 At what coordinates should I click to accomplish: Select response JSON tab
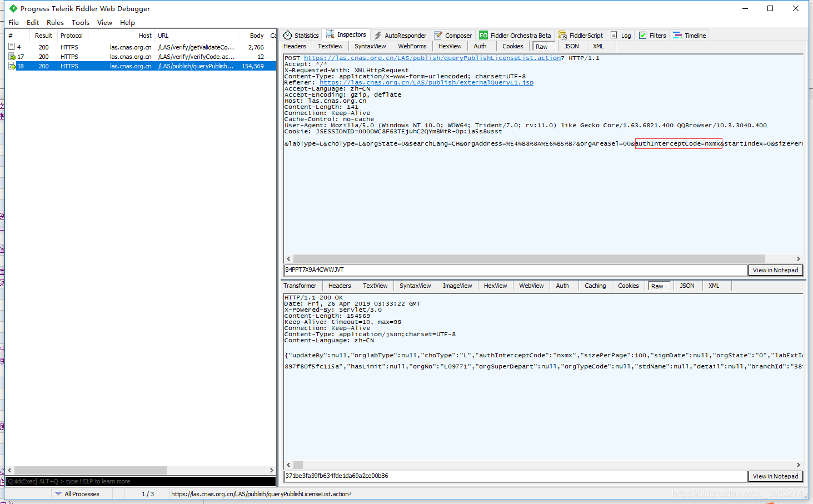click(687, 286)
